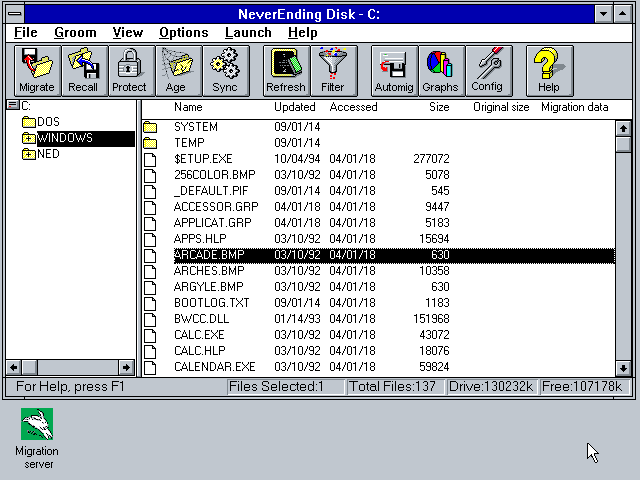Click the tree pane horizontal scroll thumb

(x=29, y=367)
